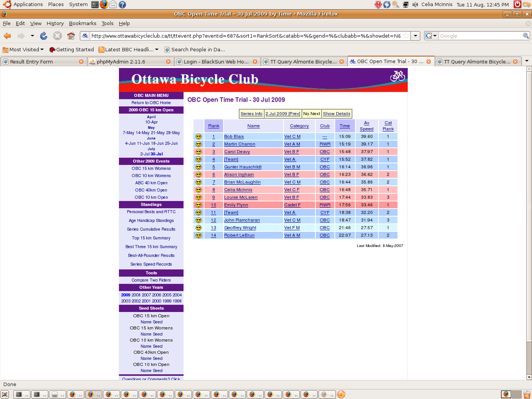
Task: Open the list all tabs dropdown
Action: (x=527, y=61)
